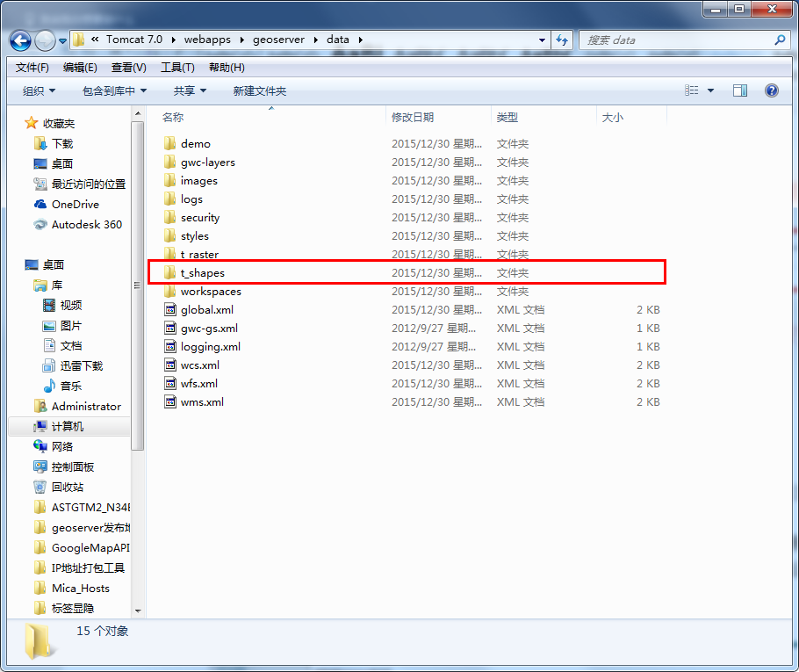Select 库 in the navigation tree

point(57,285)
